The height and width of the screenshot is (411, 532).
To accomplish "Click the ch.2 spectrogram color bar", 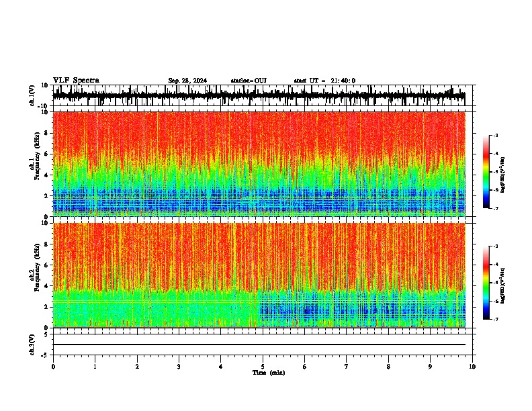I will click(486, 283).
